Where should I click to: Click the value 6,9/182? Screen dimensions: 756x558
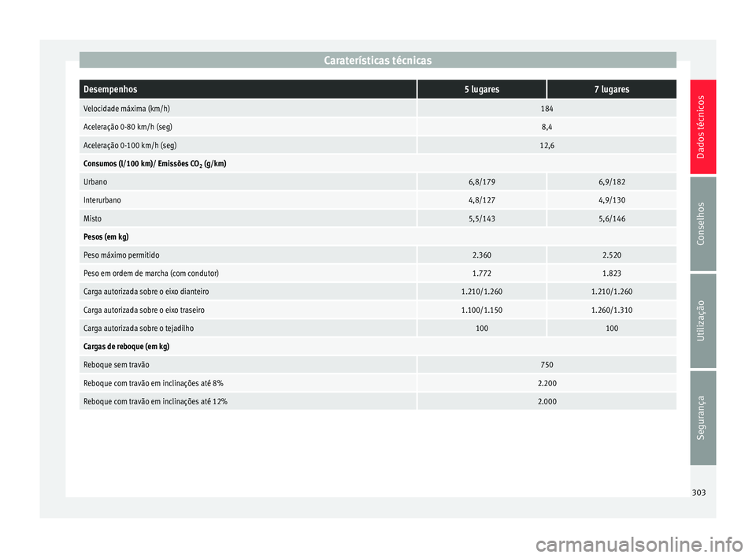coord(612,182)
